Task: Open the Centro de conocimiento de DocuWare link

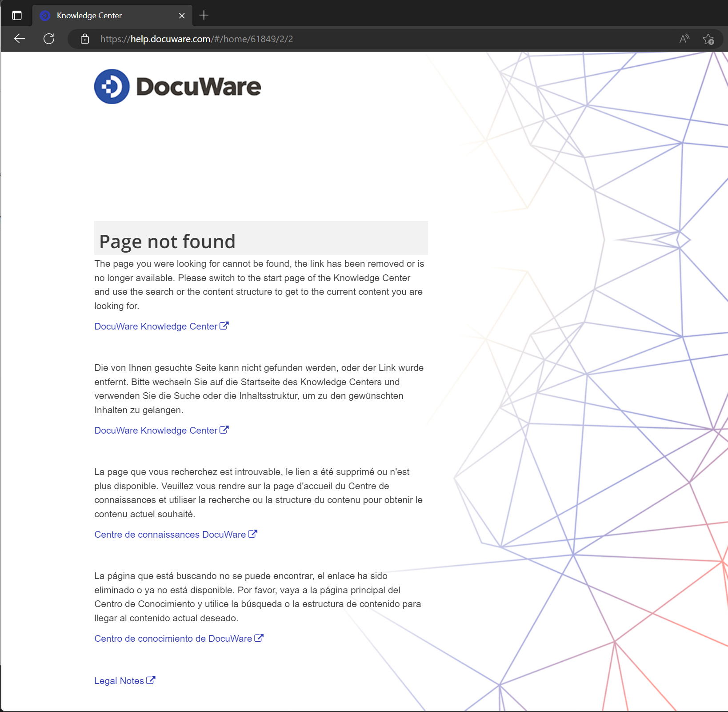Action: tap(173, 639)
